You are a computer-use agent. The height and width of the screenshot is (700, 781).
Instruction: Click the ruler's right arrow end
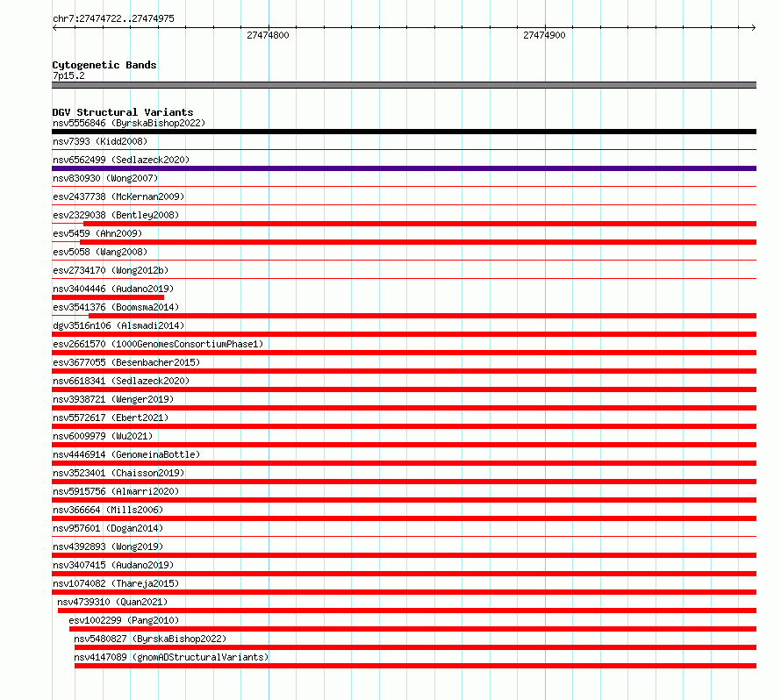pyautogui.click(x=754, y=27)
